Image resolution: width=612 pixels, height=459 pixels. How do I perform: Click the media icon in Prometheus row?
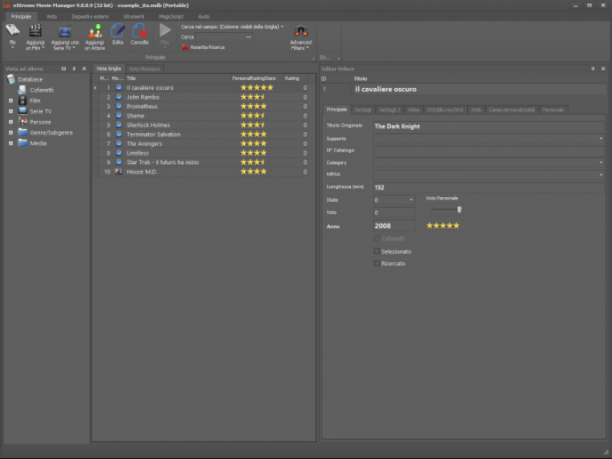point(119,106)
